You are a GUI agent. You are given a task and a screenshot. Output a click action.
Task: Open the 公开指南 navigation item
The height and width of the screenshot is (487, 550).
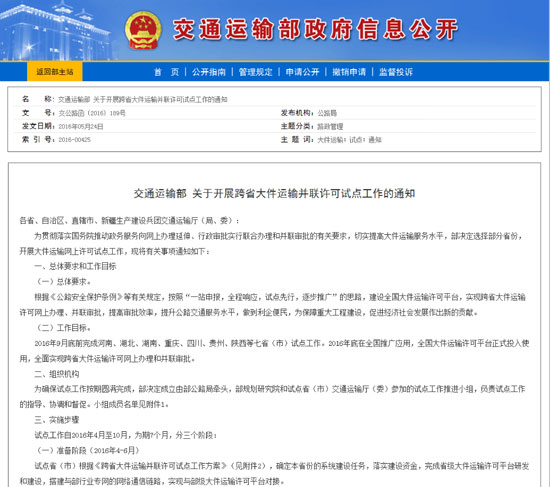(209, 72)
